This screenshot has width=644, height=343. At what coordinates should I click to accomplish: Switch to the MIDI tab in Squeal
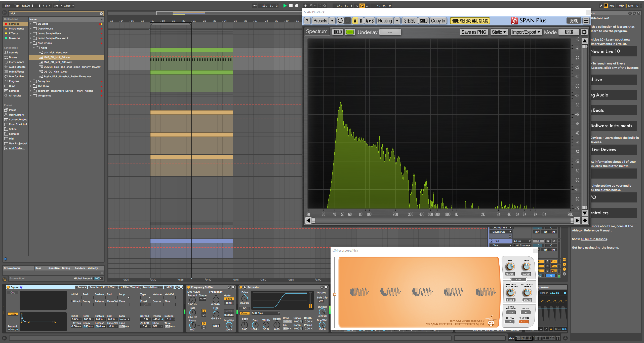pos(169,287)
